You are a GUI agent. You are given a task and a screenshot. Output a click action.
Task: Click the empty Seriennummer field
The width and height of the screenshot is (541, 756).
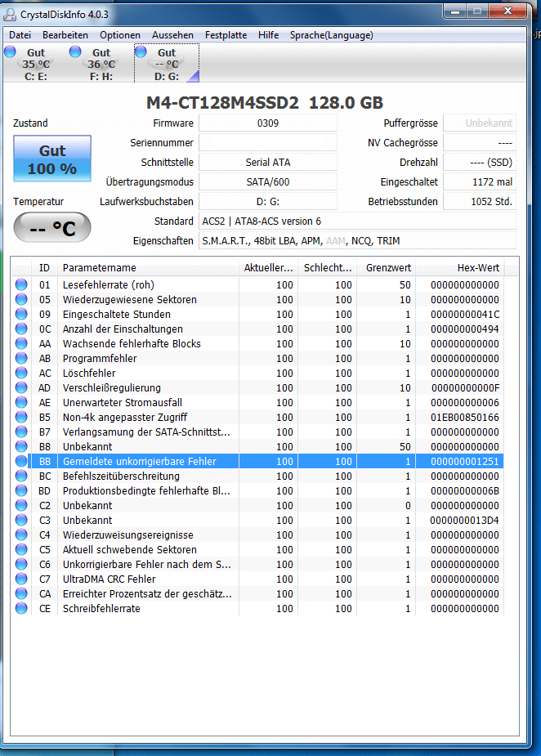(x=268, y=143)
